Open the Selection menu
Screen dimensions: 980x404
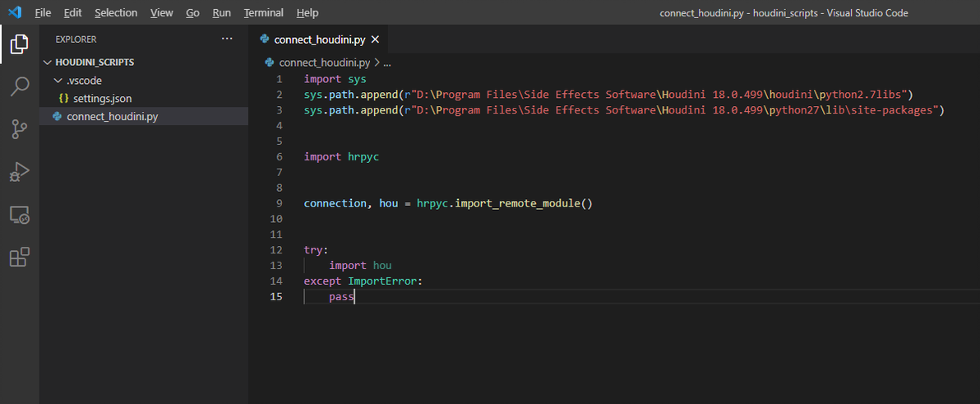point(116,13)
